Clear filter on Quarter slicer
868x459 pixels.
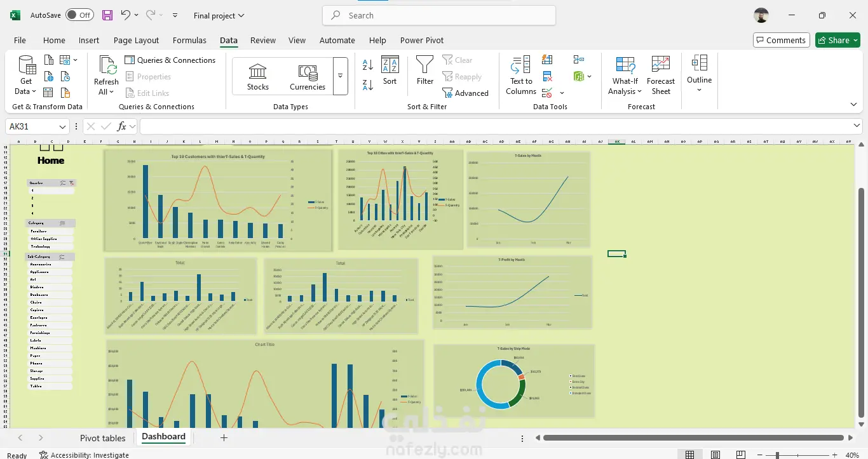pos(71,183)
